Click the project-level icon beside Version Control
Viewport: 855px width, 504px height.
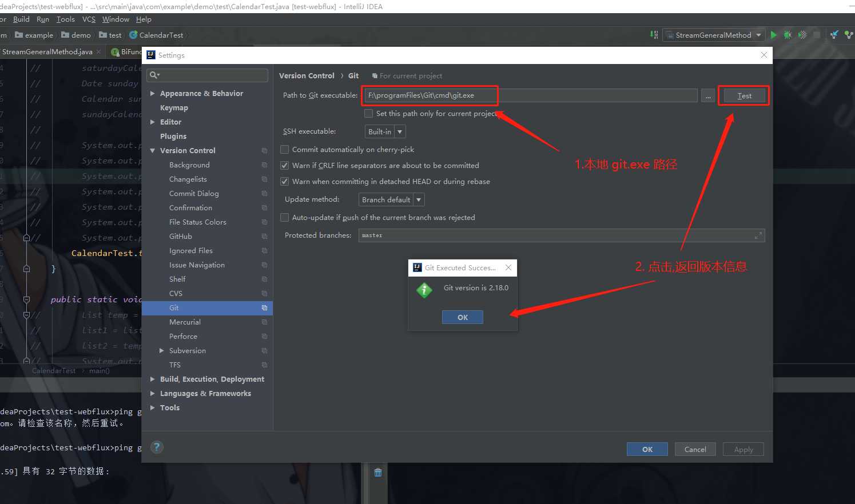point(264,150)
